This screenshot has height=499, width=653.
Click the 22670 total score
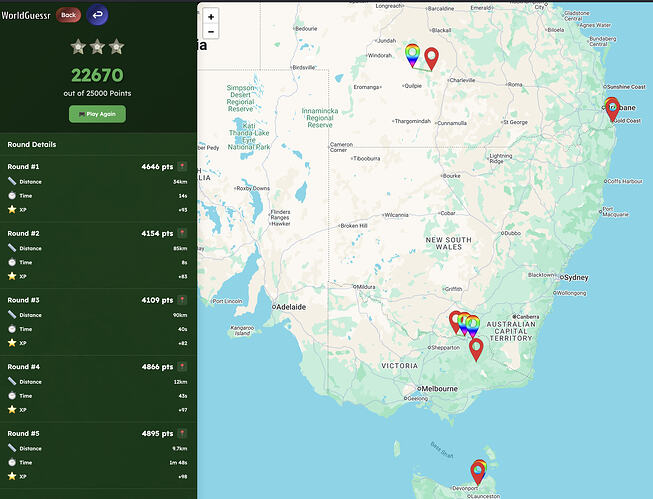(97, 75)
